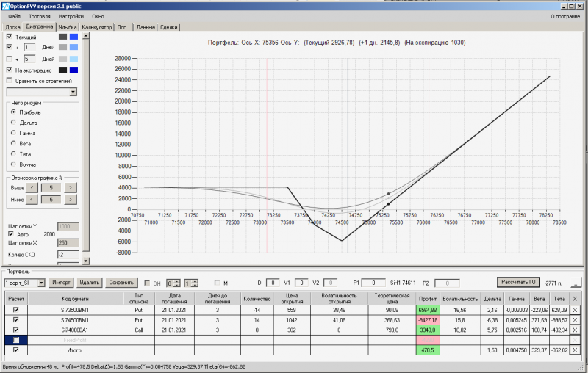This screenshot has width=588, height=373.
Task: Enable Сравнить со стратегией checkbox
Action: point(10,81)
